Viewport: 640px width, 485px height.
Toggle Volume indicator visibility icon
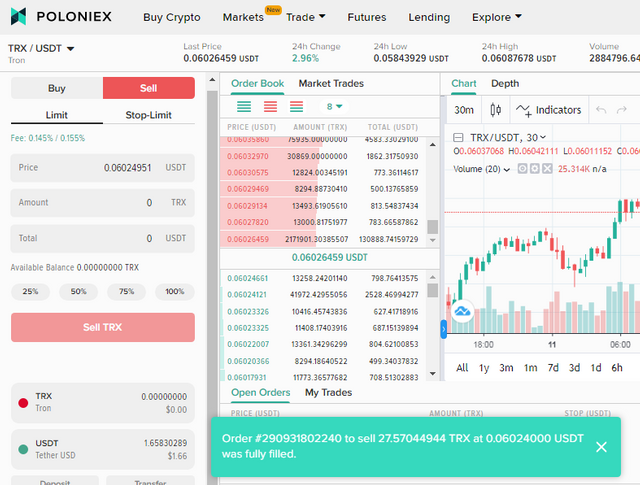pyautogui.click(x=522, y=169)
